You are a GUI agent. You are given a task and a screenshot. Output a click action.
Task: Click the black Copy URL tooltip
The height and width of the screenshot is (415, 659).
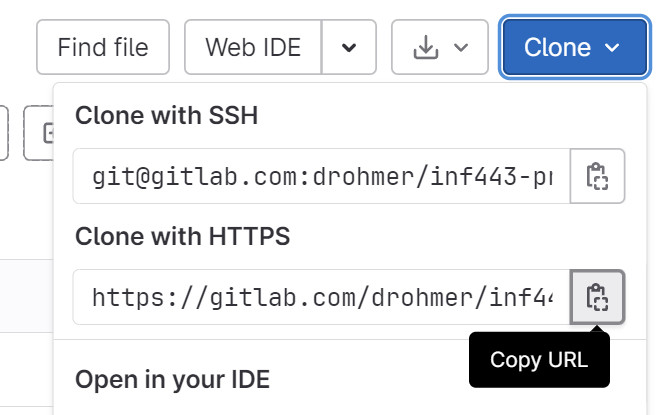(538, 360)
